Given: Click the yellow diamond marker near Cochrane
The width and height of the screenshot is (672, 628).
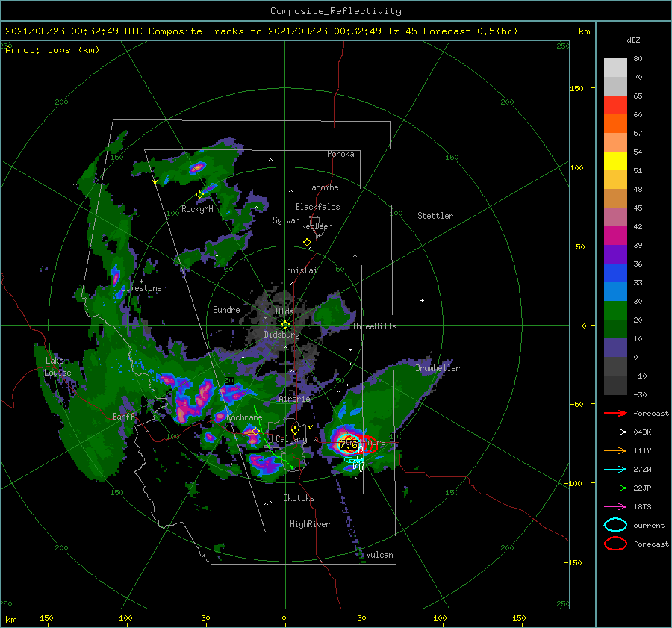Looking at the screenshot, I should (255, 432).
